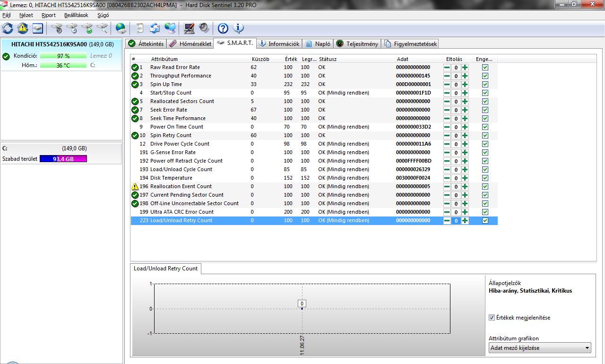605x364 pixels.
Task: Click the data value 0030000F0024
Action: pos(413,178)
